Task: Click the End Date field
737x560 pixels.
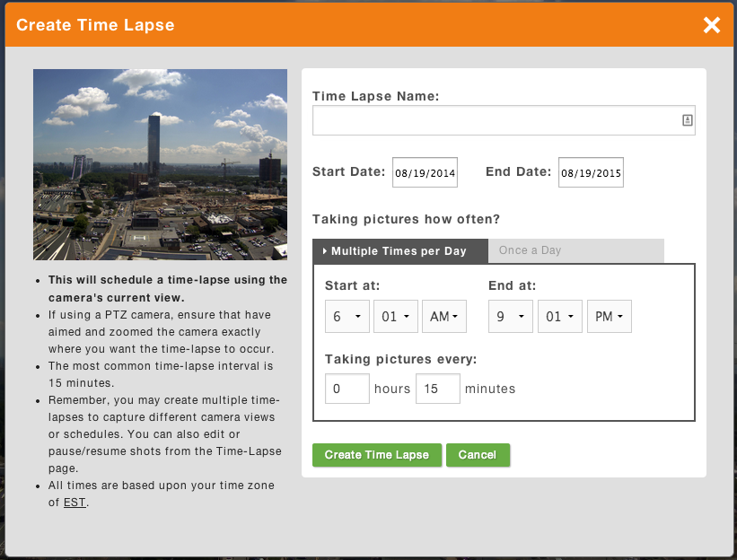Action: [591, 172]
